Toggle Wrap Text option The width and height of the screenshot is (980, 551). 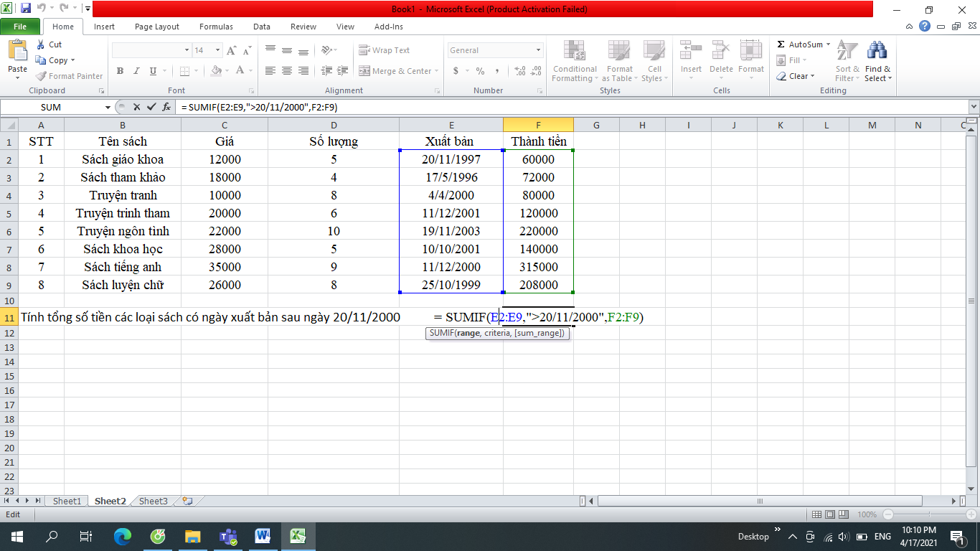385,50
